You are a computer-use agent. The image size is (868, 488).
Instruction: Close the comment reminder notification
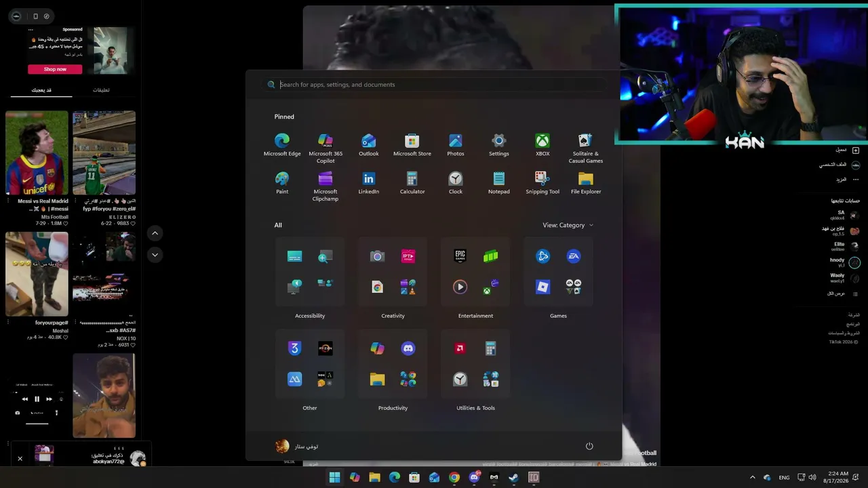coord(20,459)
